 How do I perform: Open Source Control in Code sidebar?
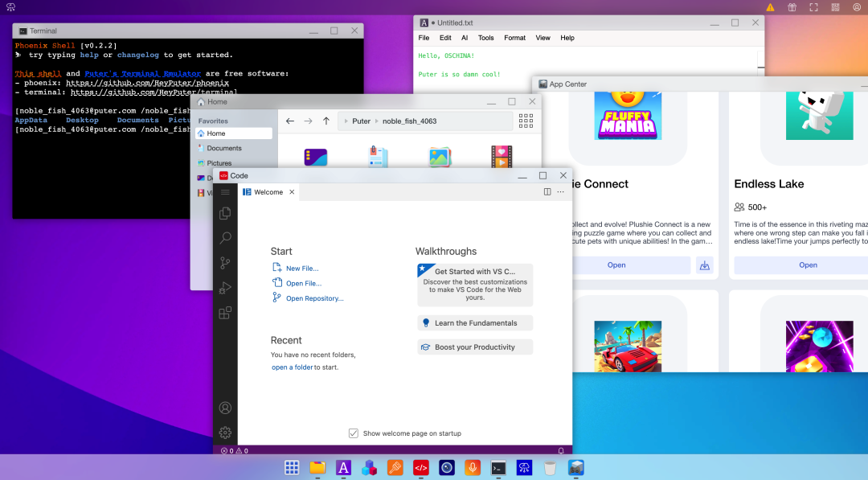pyautogui.click(x=225, y=263)
